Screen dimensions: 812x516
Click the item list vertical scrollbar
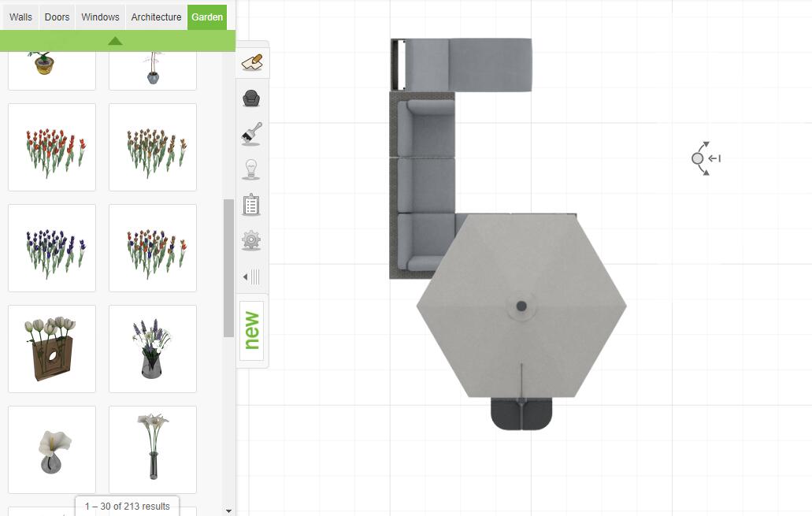(228, 268)
